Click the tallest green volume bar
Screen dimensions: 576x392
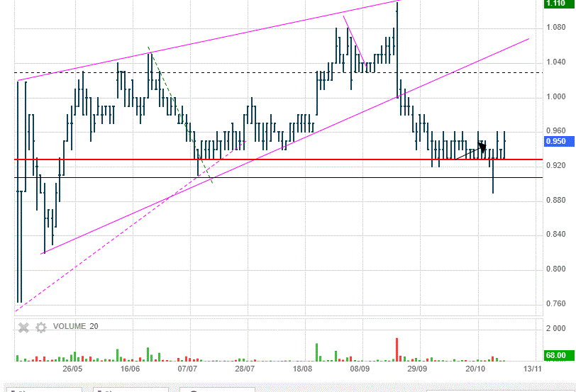tap(316, 352)
